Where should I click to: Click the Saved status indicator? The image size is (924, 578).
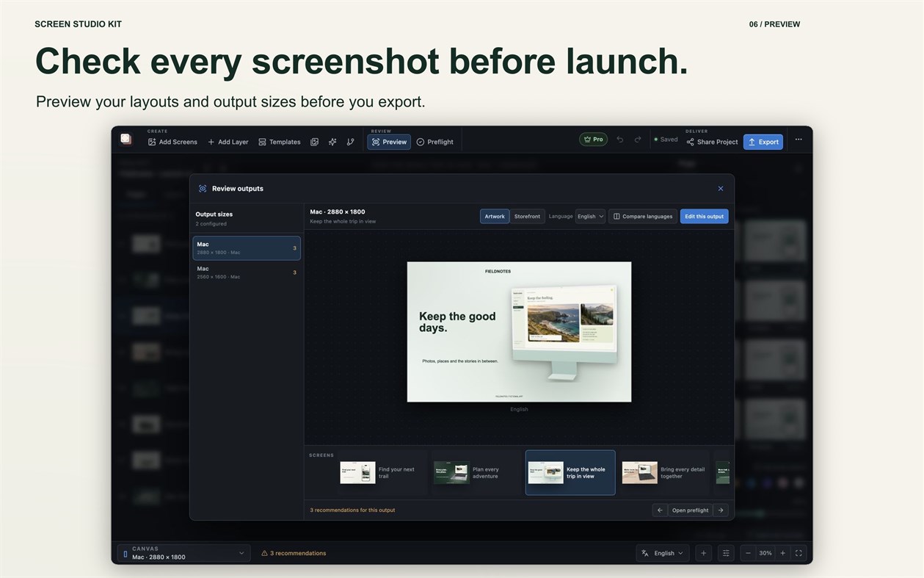click(x=666, y=140)
